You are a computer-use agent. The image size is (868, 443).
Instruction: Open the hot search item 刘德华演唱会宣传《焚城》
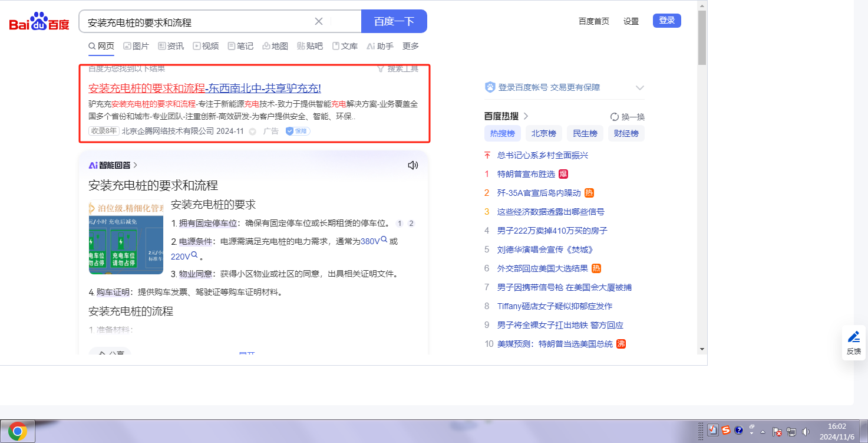(545, 250)
